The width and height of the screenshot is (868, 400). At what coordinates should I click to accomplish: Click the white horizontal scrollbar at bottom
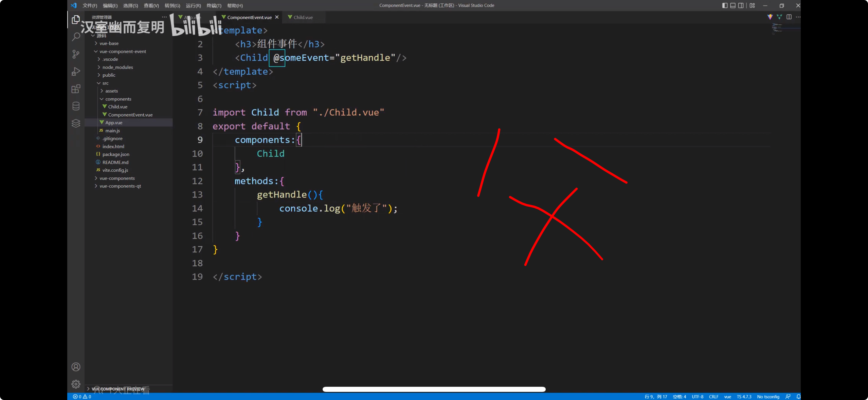click(x=434, y=389)
